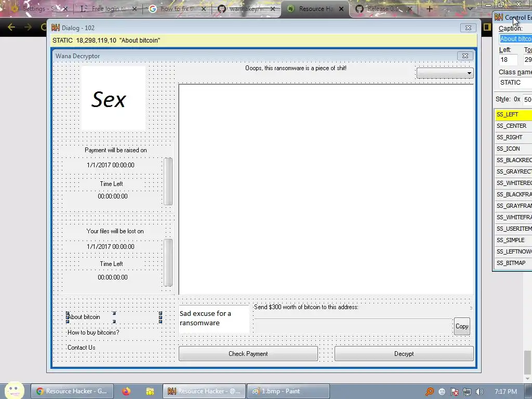532x399 pixels.
Task: Click the Check Payment button
Action: [x=248, y=353]
